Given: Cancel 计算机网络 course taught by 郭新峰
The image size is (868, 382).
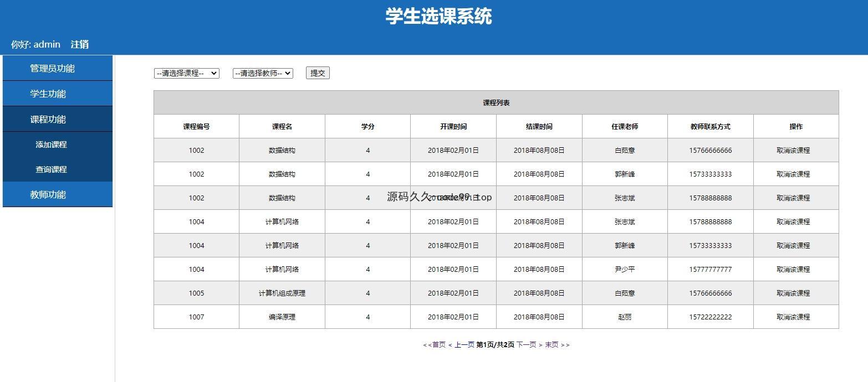Looking at the screenshot, I should pyautogui.click(x=793, y=246).
